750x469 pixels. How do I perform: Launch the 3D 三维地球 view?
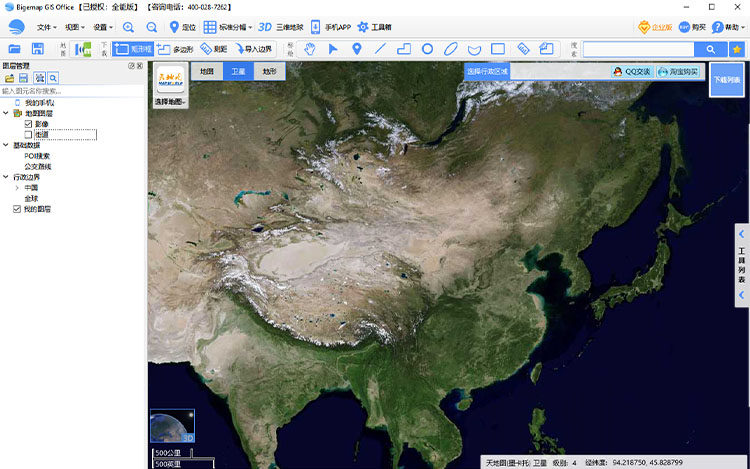click(280, 27)
